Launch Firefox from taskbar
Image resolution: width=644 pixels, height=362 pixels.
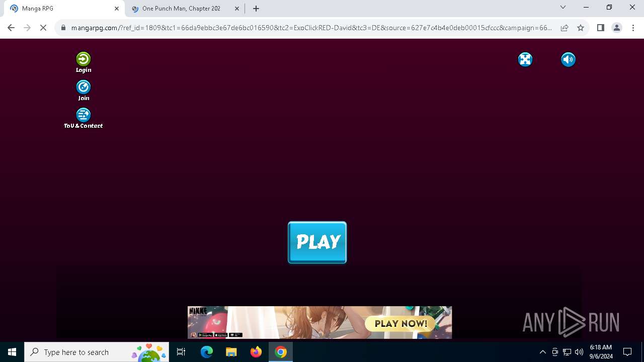point(256,352)
